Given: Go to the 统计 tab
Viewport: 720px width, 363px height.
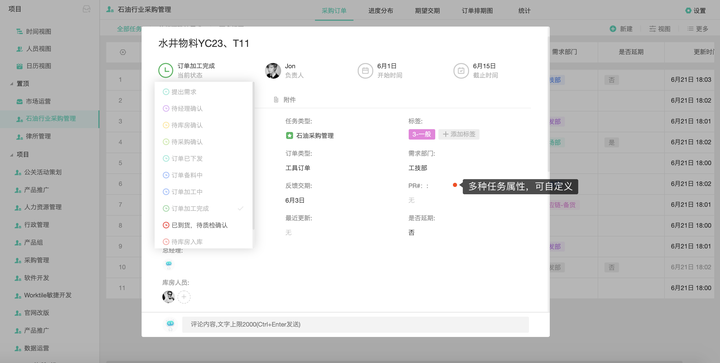Looking at the screenshot, I should coord(524,11).
